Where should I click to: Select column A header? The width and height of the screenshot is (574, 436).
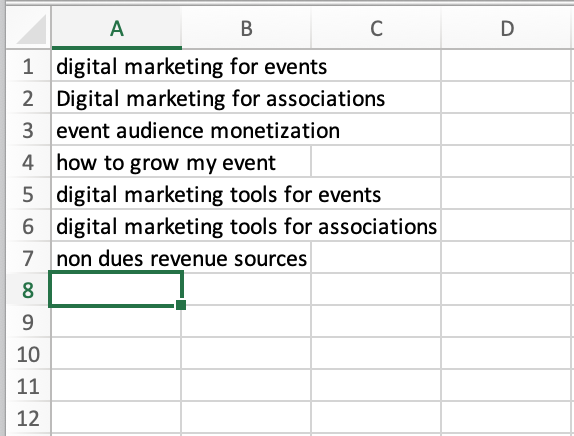(117, 28)
